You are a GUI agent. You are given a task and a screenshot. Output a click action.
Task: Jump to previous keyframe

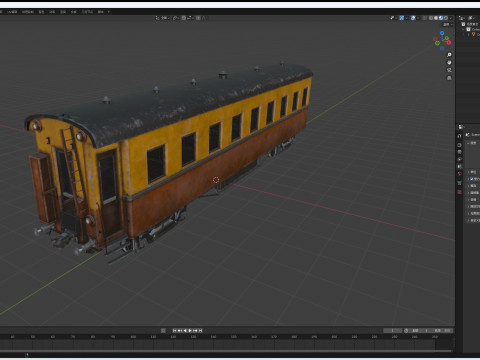pos(179,330)
